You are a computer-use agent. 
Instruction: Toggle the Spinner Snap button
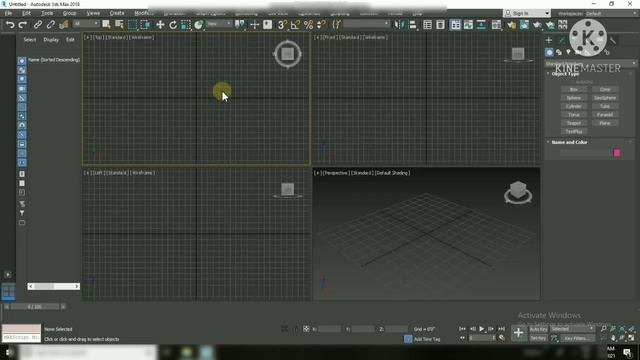[x=321, y=25]
